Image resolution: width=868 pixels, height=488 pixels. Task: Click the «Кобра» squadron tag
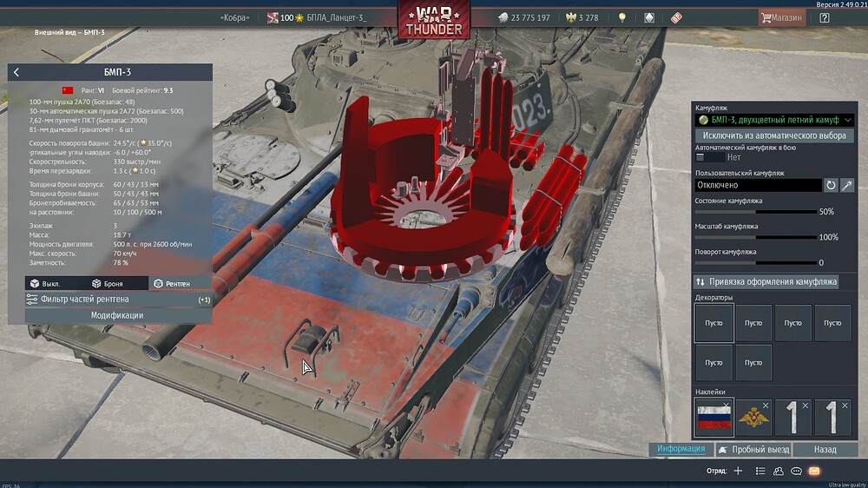[x=234, y=17]
